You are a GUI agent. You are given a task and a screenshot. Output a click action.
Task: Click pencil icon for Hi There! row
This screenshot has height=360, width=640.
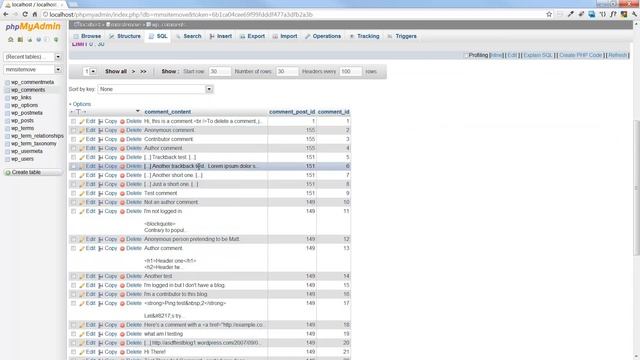point(82,352)
